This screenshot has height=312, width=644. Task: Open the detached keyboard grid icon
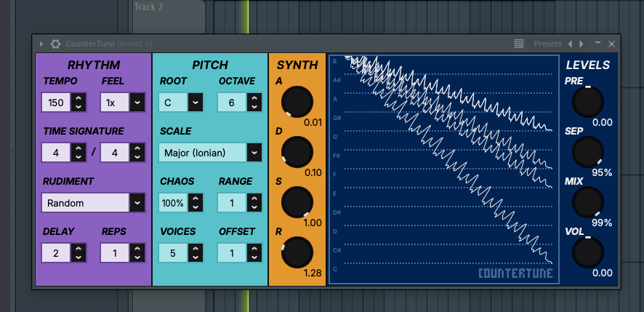pos(519,44)
